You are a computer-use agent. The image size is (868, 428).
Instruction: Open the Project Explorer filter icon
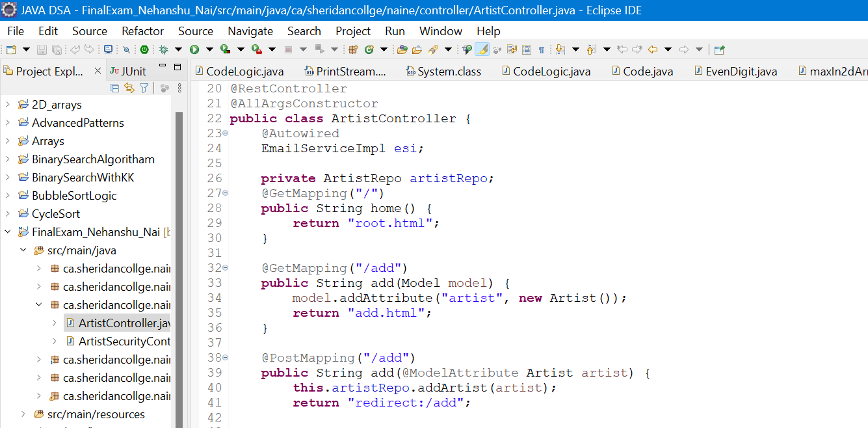[x=144, y=88]
